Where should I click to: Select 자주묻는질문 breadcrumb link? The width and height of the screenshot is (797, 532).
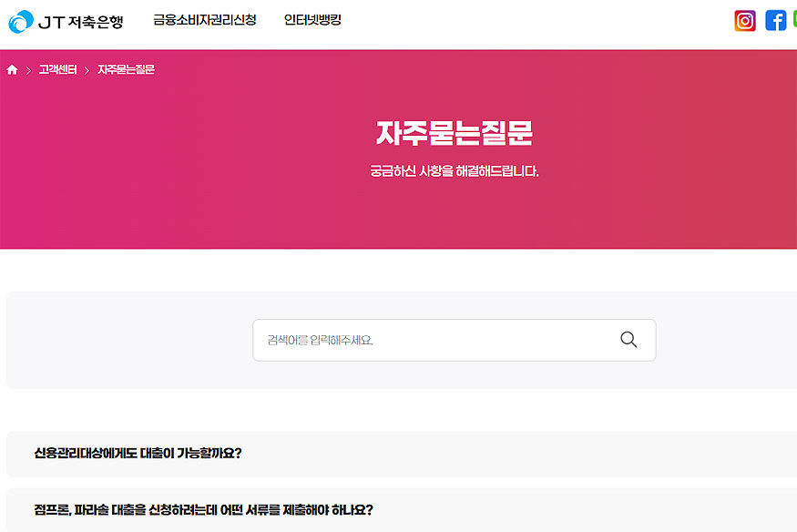[x=126, y=69]
